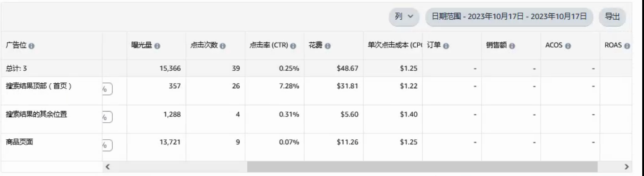Open the 日期范围 date range picker
This screenshot has width=644, height=176.
point(509,17)
